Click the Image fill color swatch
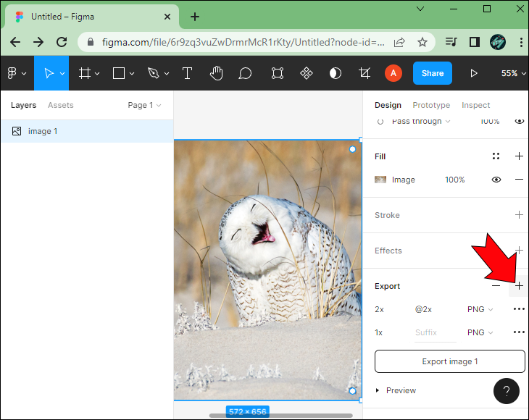Screen dimensions: 529x420 coord(380,180)
